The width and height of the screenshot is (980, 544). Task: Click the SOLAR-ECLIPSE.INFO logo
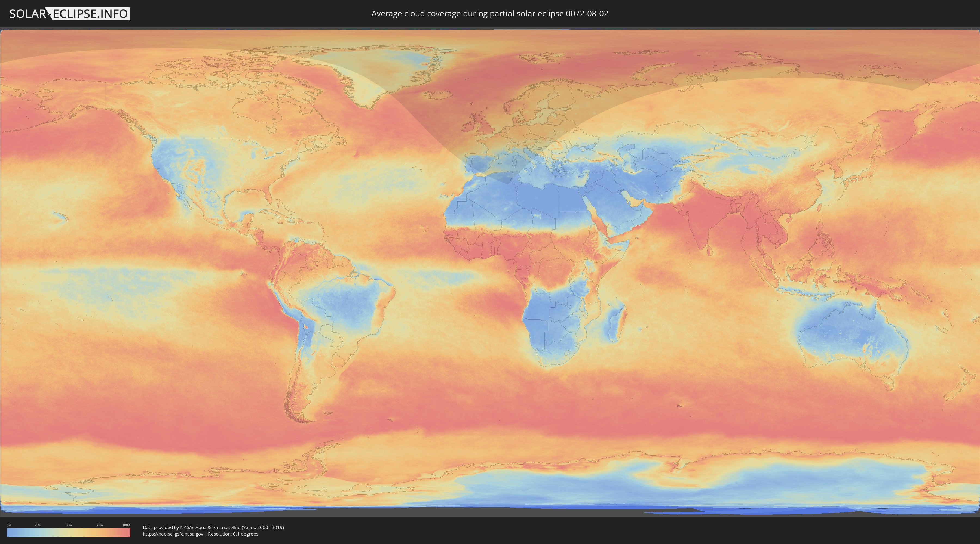pyautogui.click(x=70, y=14)
